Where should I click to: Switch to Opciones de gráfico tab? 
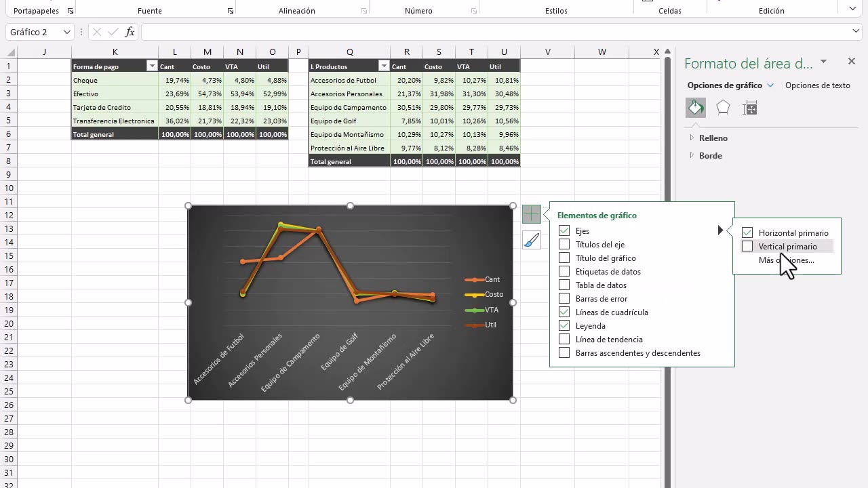coord(725,85)
